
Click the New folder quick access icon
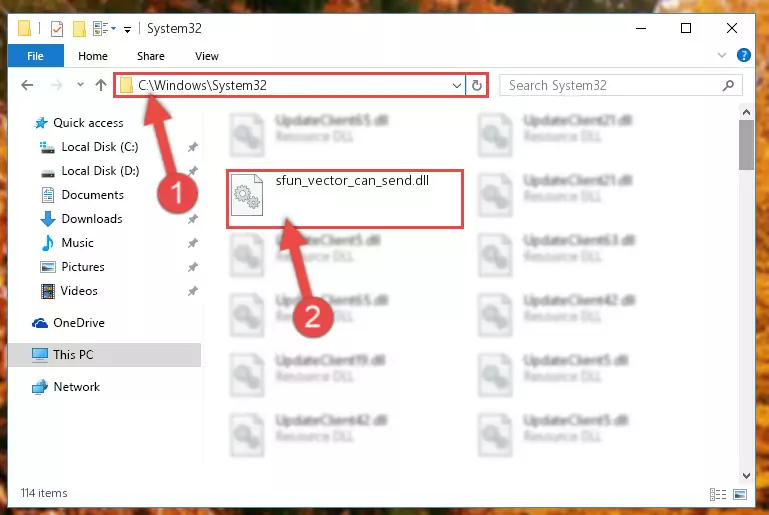coord(79,29)
